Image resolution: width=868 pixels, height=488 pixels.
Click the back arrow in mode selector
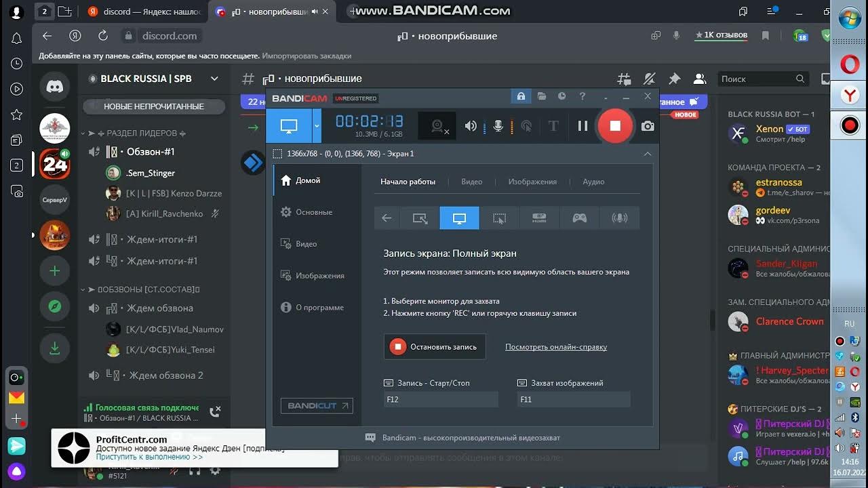click(387, 218)
